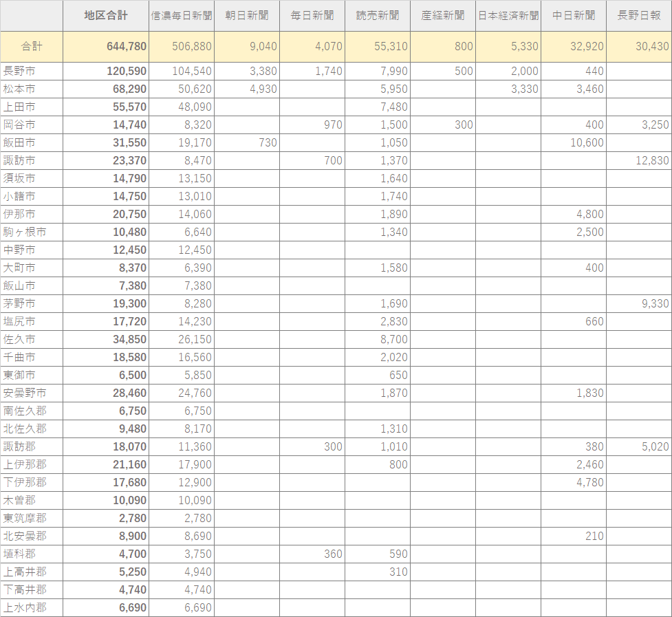This screenshot has width=672, height=617.
Task: Click the 長野日報 column header
Action: click(x=639, y=16)
